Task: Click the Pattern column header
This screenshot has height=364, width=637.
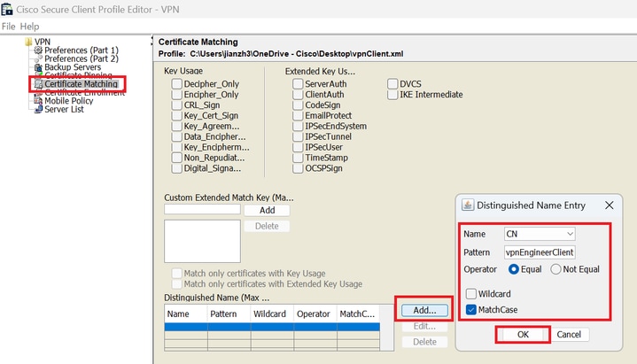Action: tap(229, 314)
